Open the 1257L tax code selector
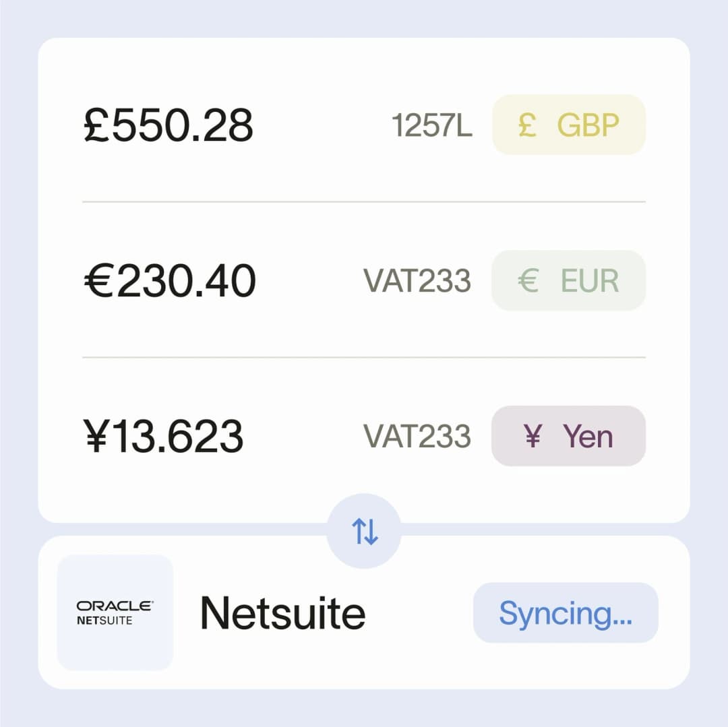This screenshot has height=727, width=728. click(433, 125)
